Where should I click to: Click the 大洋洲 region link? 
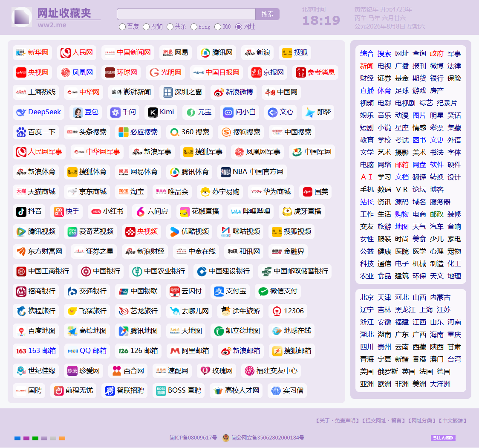click(x=440, y=384)
